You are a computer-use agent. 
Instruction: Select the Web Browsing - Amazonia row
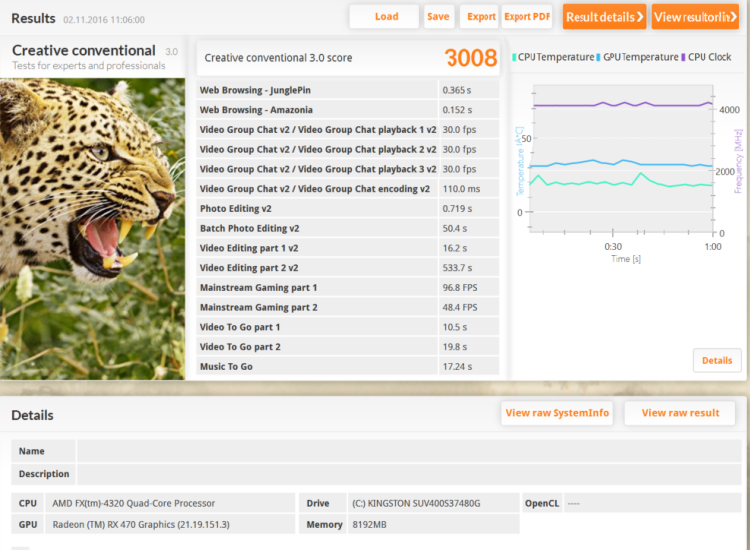click(348, 110)
